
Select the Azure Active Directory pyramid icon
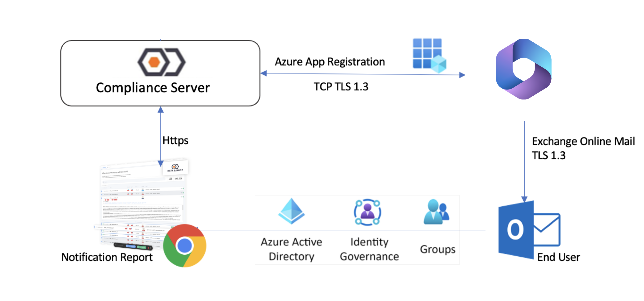(x=292, y=211)
